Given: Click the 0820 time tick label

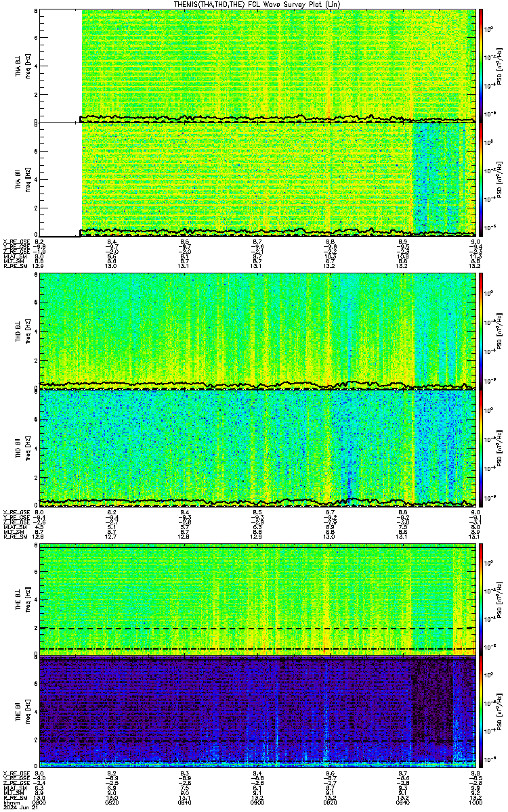Looking at the screenshot, I should click(113, 803).
